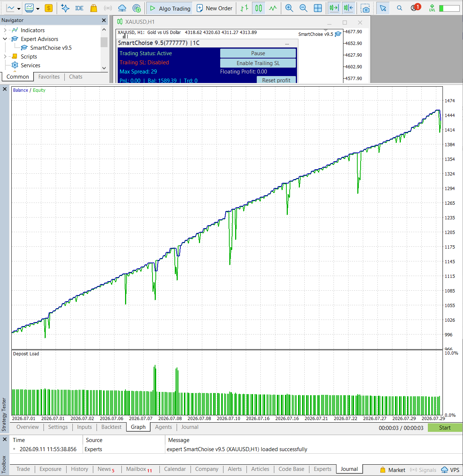Switch to Chats tab in Navigator

pyautogui.click(x=76, y=77)
